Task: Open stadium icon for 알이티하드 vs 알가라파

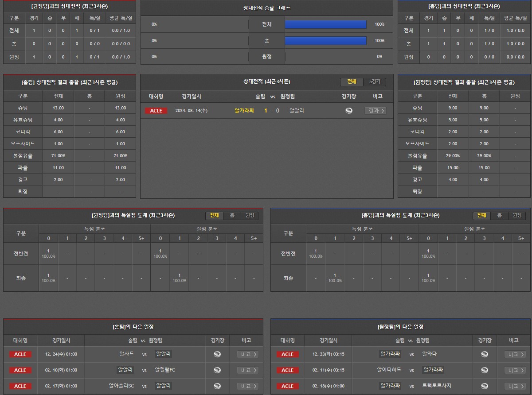Action: [485, 370]
